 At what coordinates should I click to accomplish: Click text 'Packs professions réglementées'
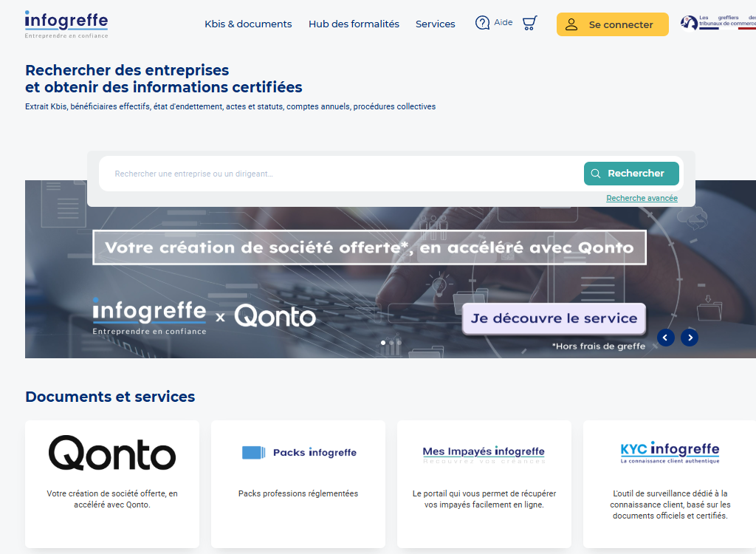[x=298, y=493]
